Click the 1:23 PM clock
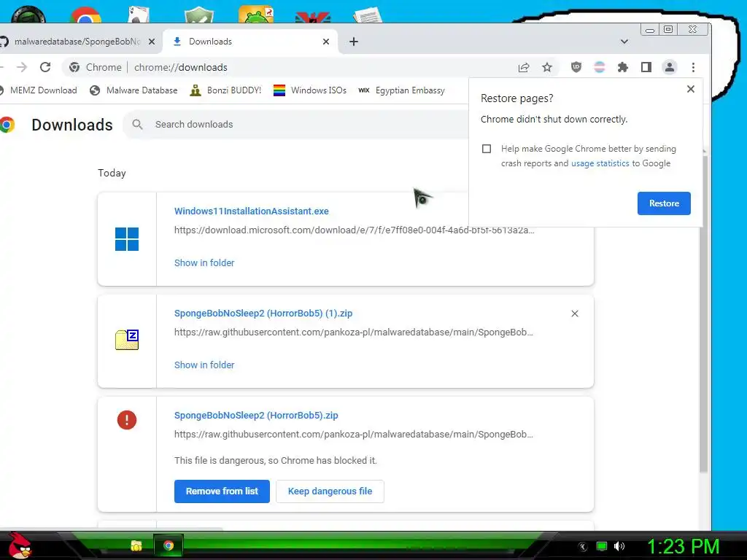Screen dimensions: 747x560 click(683, 546)
